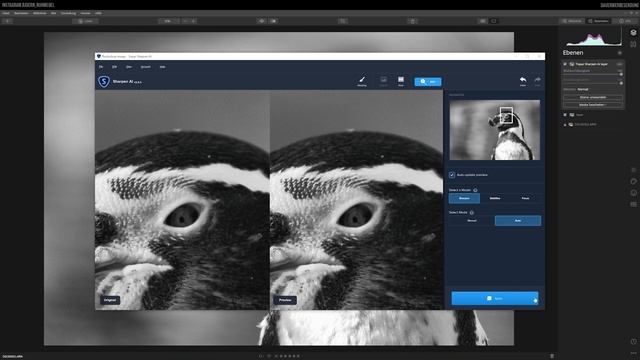Click the plus button in the top-left toolbar
The height and width of the screenshot is (360, 640).
(7, 21)
